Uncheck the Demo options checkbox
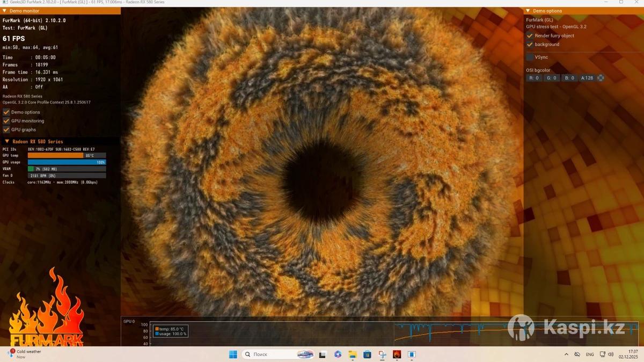Screen dimensions: 644x362 (6, 112)
